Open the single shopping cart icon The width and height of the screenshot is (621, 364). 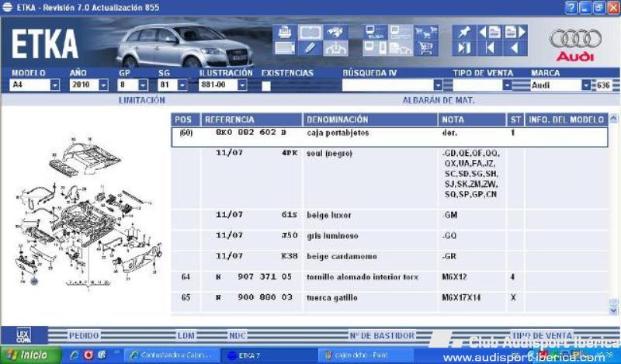point(425,48)
